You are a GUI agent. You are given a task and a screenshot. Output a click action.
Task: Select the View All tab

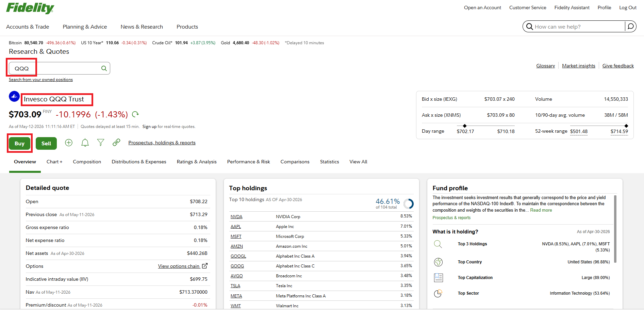pyautogui.click(x=358, y=162)
